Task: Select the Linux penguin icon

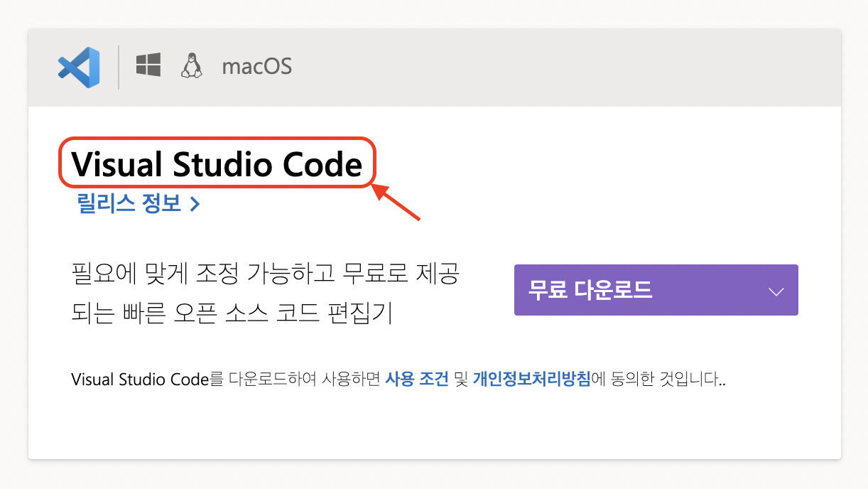Action: click(x=191, y=66)
